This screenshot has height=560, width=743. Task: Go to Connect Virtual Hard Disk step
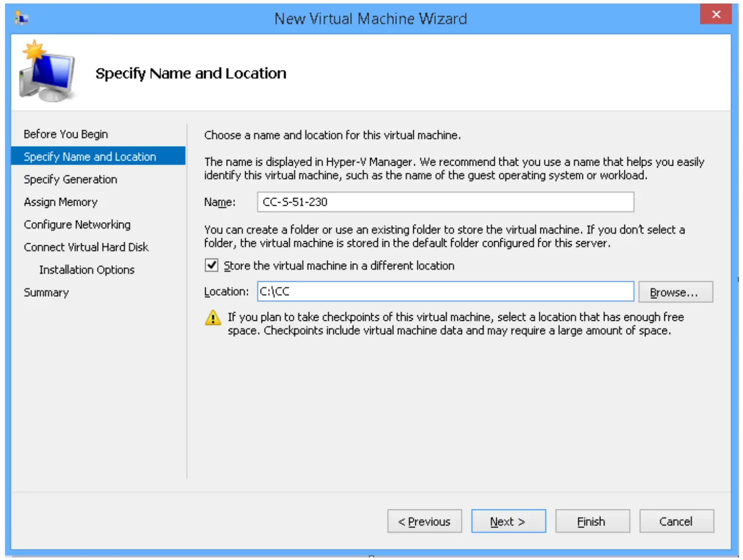point(86,247)
